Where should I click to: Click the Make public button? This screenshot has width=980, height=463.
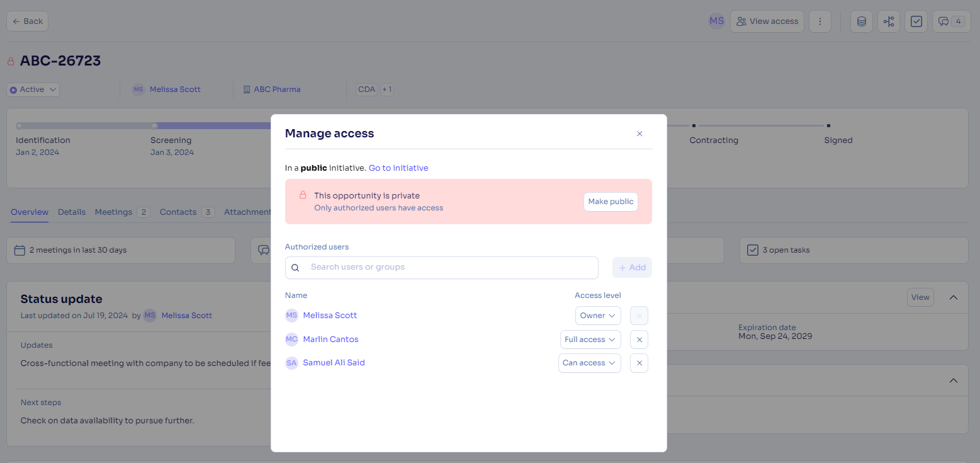click(x=611, y=202)
